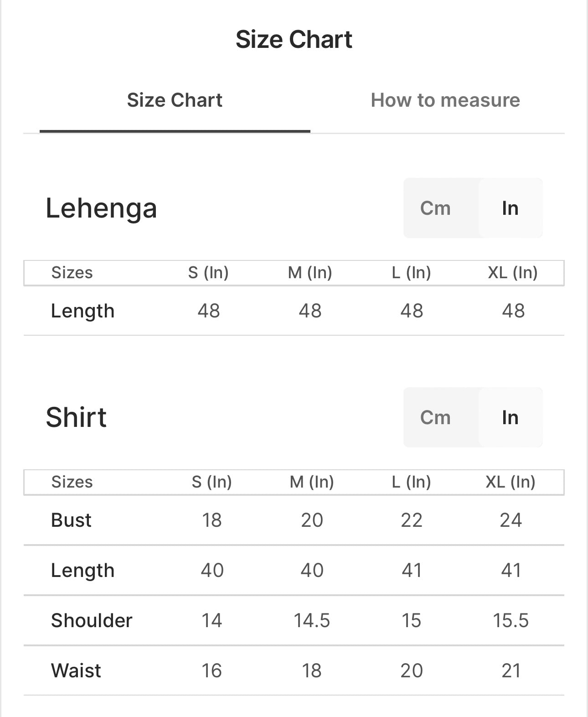The image size is (588, 717).
Task: Click the Shirt Length row label
Action: pyautogui.click(x=83, y=571)
